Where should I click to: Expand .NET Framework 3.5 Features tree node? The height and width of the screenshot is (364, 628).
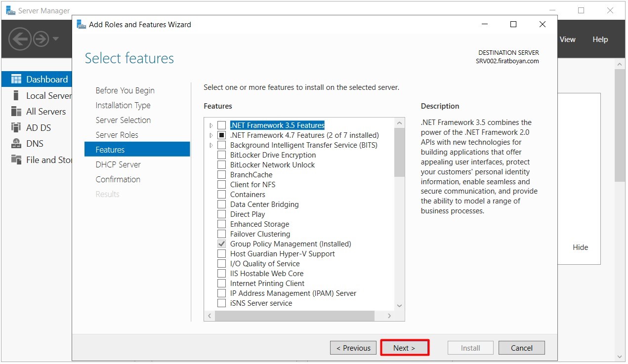[x=211, y=125]
